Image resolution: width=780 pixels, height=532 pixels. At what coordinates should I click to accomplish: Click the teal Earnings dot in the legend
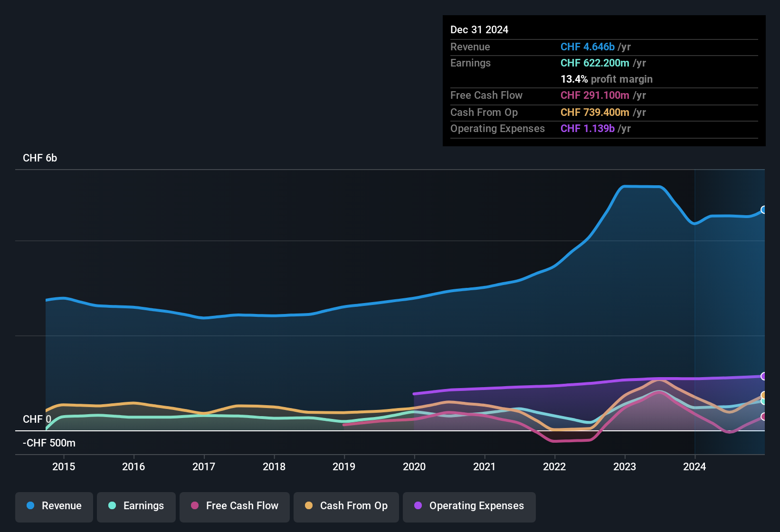[x=112, y=506]
